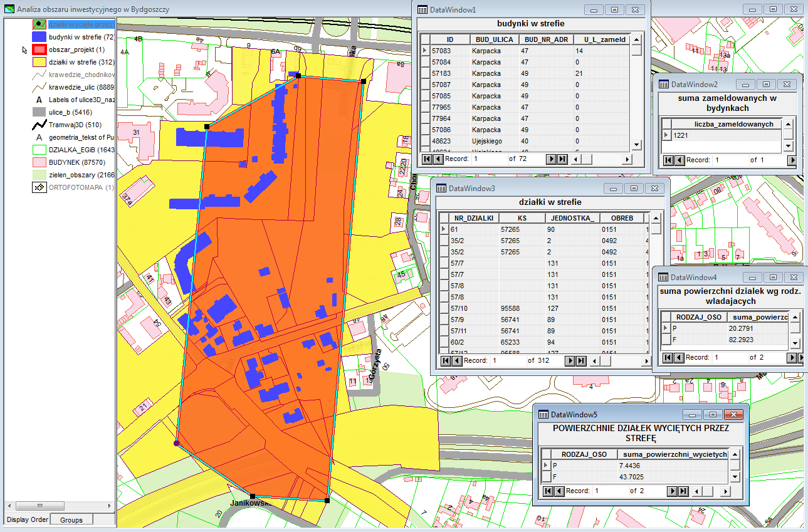Go to previous record in DataWindow3

pyautogui.click(x=456, y=361)
